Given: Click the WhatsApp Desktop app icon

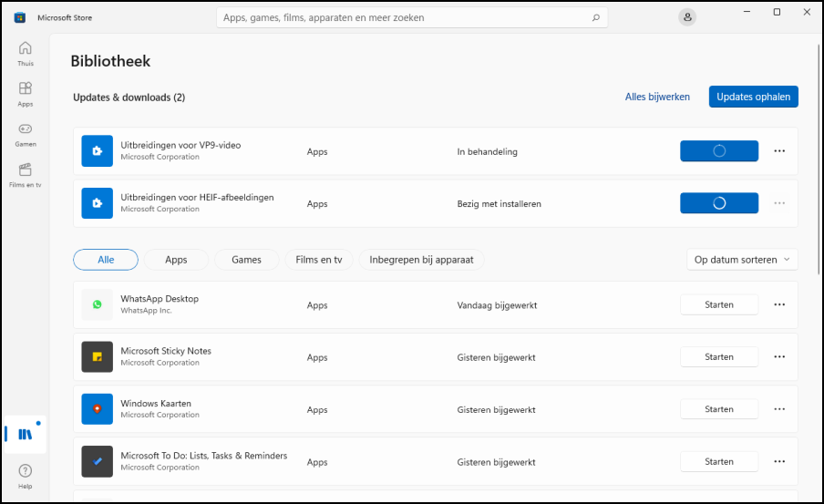Looking at the screenshot, I should point(98,304).
